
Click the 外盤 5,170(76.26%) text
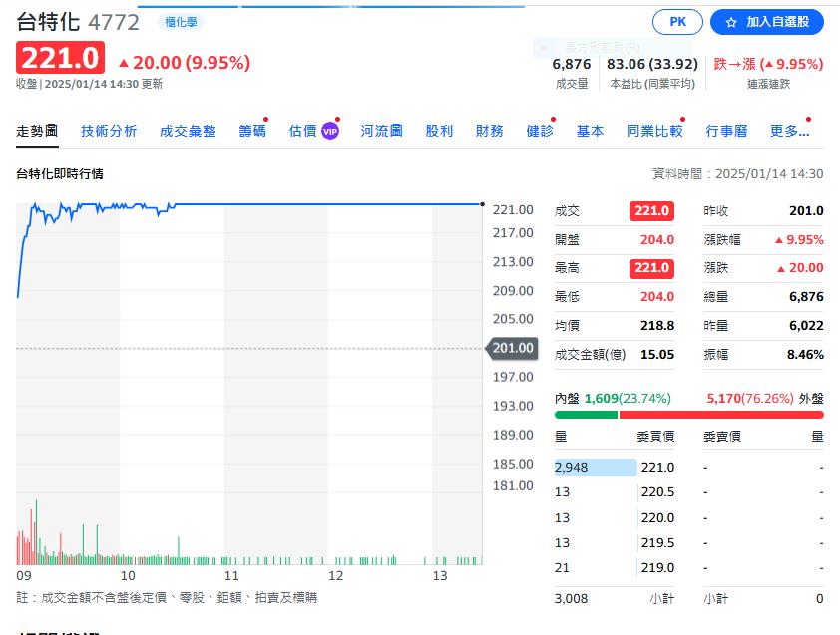tap(765, 399)
